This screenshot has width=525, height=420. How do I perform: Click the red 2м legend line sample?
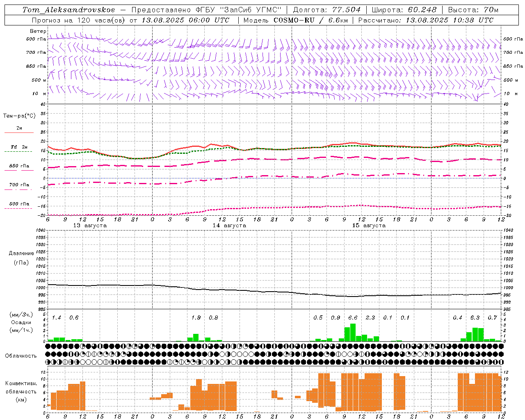(x=19, y=133)
